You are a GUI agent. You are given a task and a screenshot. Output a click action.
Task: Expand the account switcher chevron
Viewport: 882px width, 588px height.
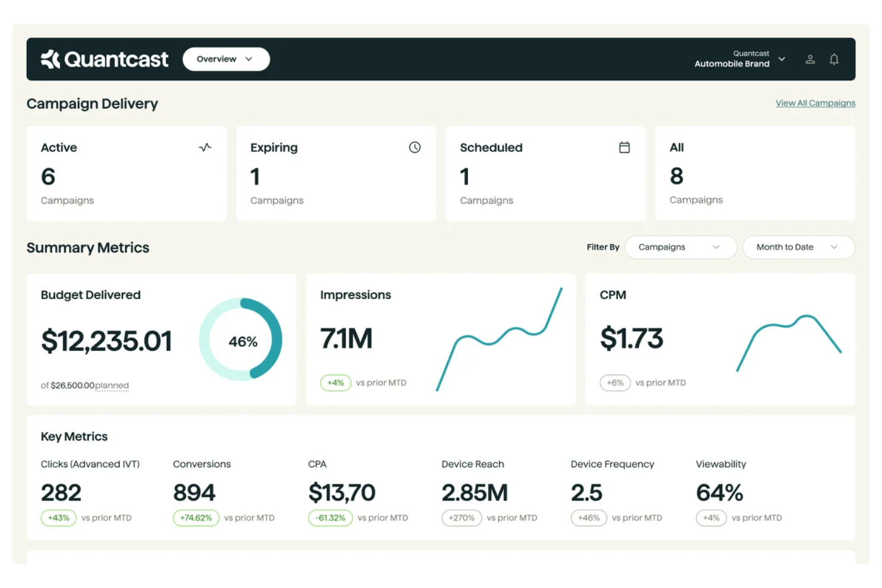781,59
